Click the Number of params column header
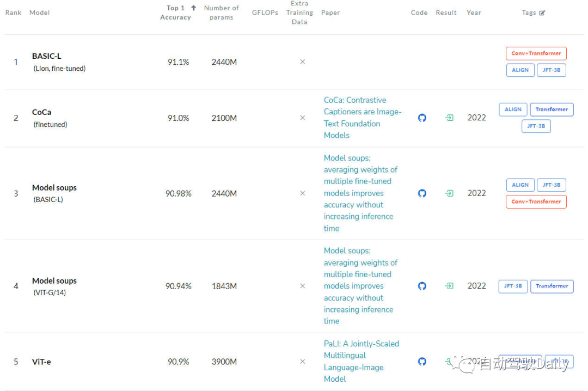 [221, 13]
